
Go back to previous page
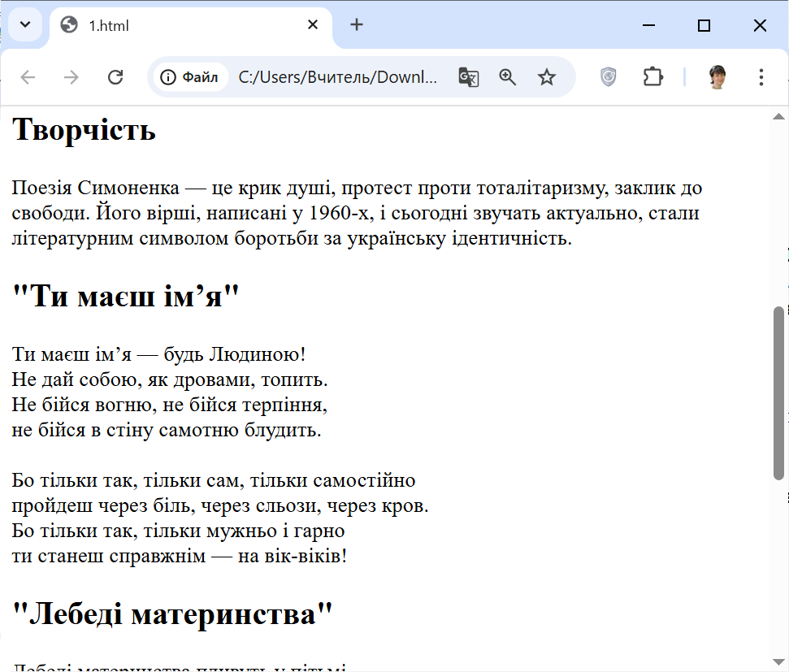[x=28, y=77]
